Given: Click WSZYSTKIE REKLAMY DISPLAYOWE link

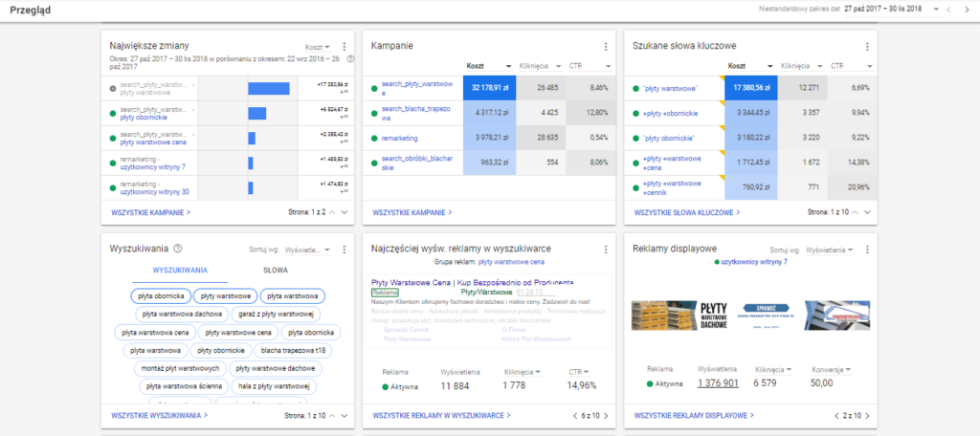Looking at the screenshot, I should [x=689, y=416].
